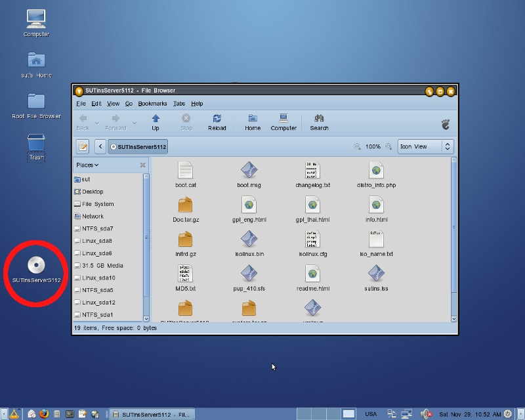
Task: Expand the Forward history dropdown arrow
Action: (x=135, y=123)
